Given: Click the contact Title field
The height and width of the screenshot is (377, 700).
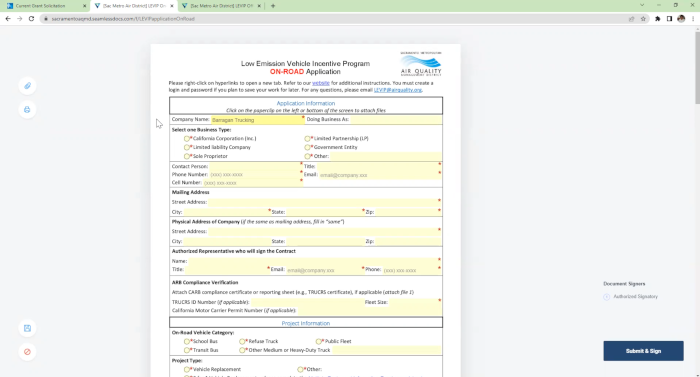Looking at the screenshot, I should click(x=378, y=166).
